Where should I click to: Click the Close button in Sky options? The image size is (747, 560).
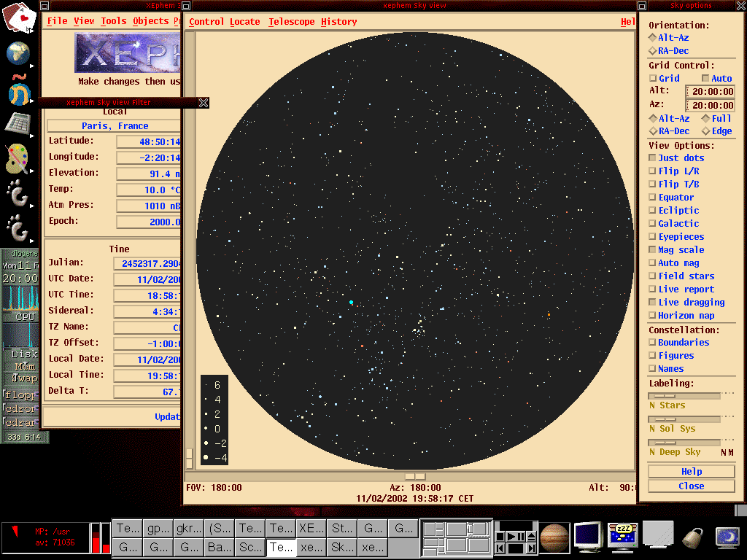691,486
